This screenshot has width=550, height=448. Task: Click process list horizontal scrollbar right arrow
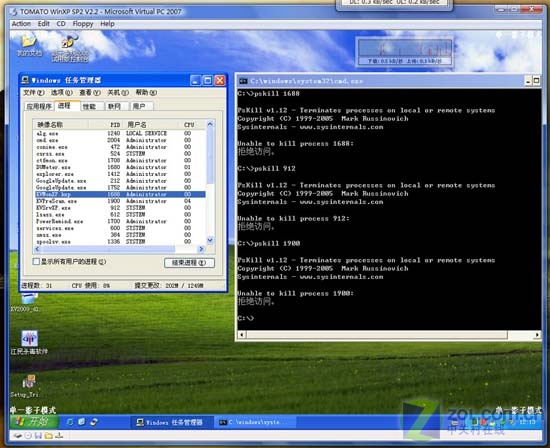click(x=201, y=249)
